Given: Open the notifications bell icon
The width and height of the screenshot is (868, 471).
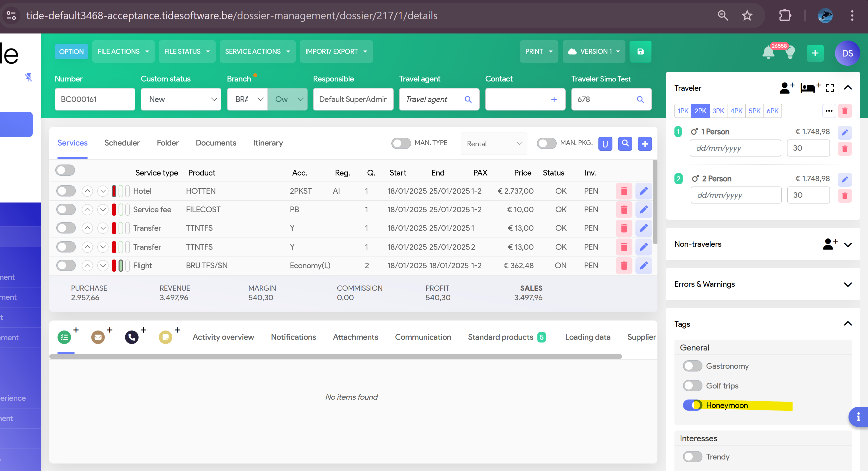Looking at the screenshot, I should (x=768, y=52).
